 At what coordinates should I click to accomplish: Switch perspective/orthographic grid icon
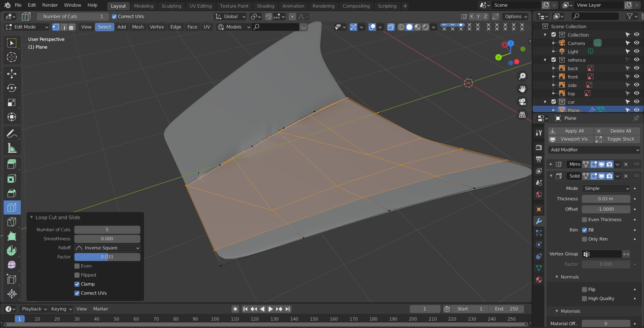point(522,114)
